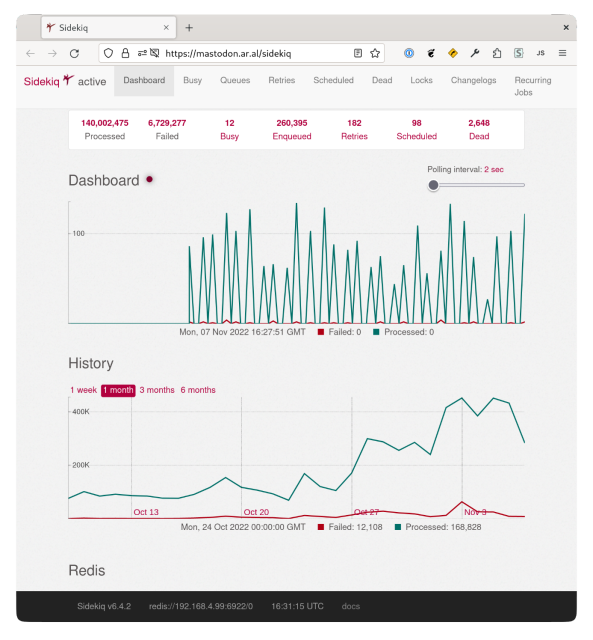The image size is (593, 640).
Task: Select the Sidekiq browser tab
Action: point(109,28)
